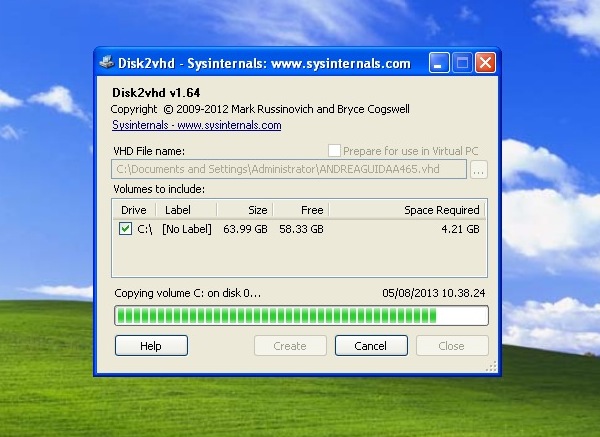Viewport: 600px width, 437px height.
Task: Click the 05/08/2013 10.38.24 timestamp
Action: [x=434, y=293]
